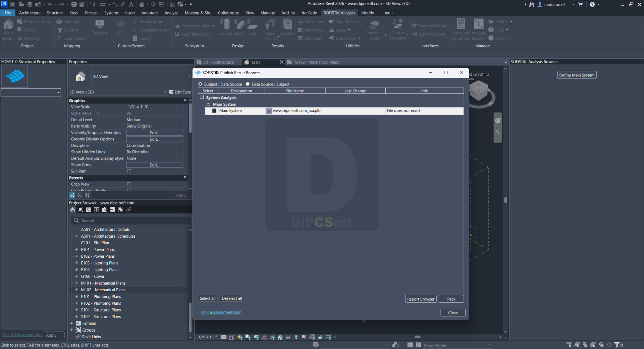Click the Print icon in quick access toolbar
The width and height of the screenshot is (644, 349).
[x=74, y=4]
